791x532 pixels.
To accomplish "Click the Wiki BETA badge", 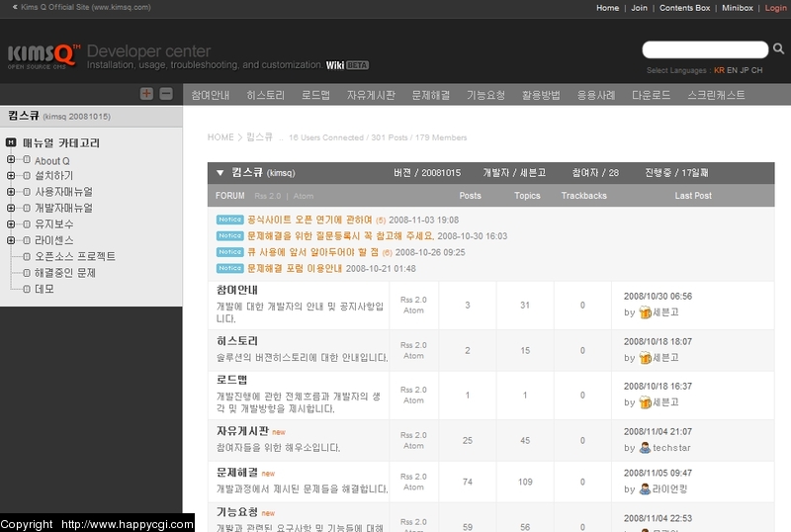I will pyautogui.click(x=347, y=65).
